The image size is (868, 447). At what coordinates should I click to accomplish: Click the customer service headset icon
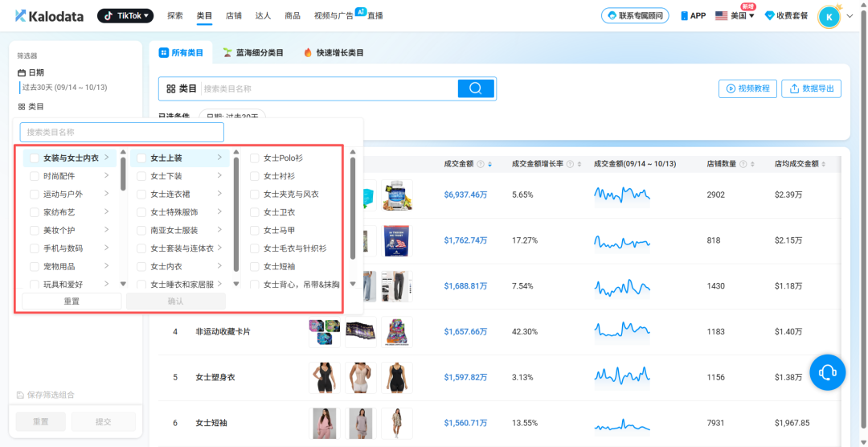827,372
